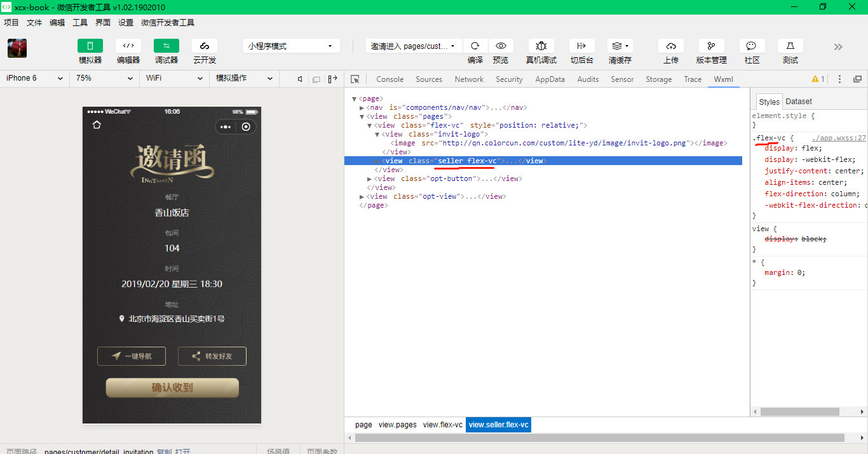
Task: Click the warning count icon in devtools
Action: (818, 79)
